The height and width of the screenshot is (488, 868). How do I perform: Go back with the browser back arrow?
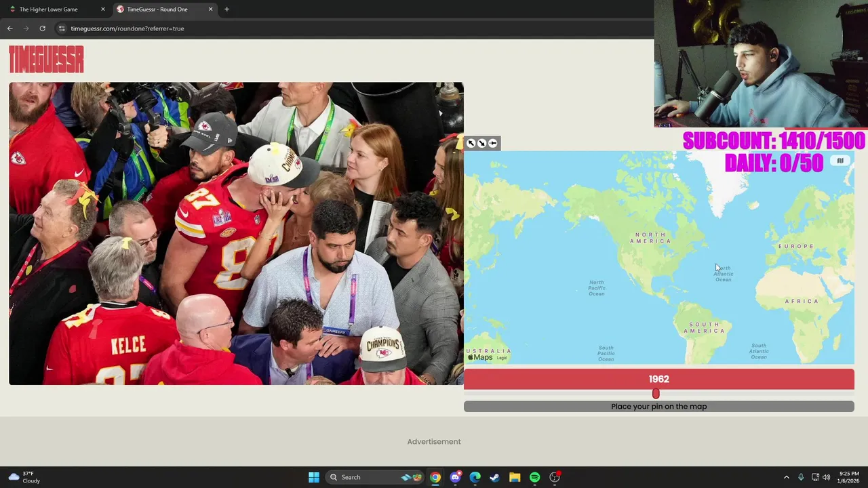[x=9, y=28]
